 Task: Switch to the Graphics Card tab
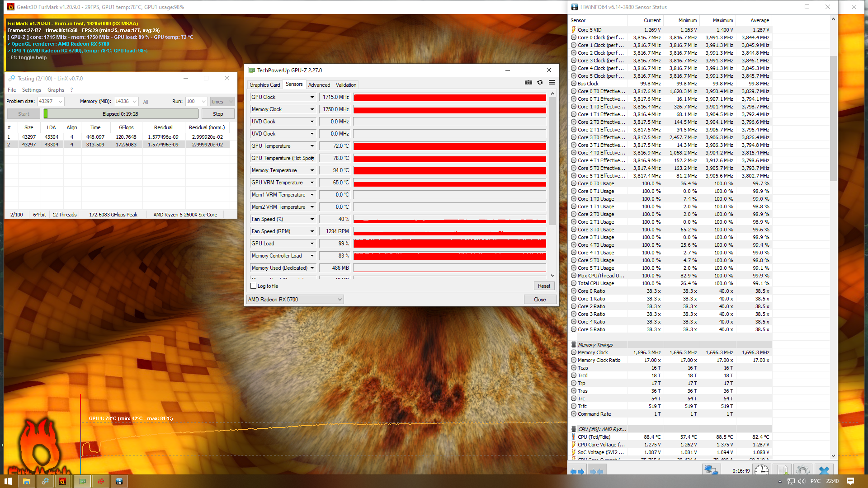pos(264,85)
